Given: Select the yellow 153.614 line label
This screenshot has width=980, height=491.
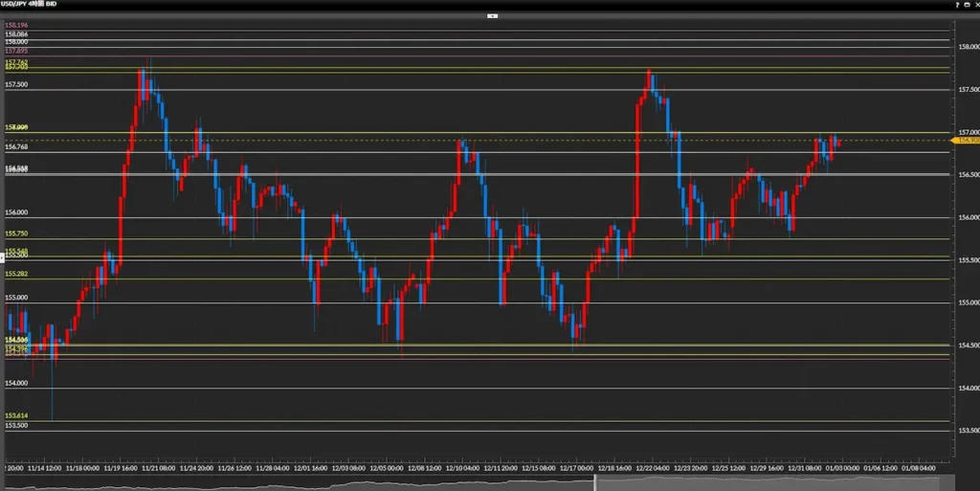Looking at the screenshot, I should click(16, 416).
